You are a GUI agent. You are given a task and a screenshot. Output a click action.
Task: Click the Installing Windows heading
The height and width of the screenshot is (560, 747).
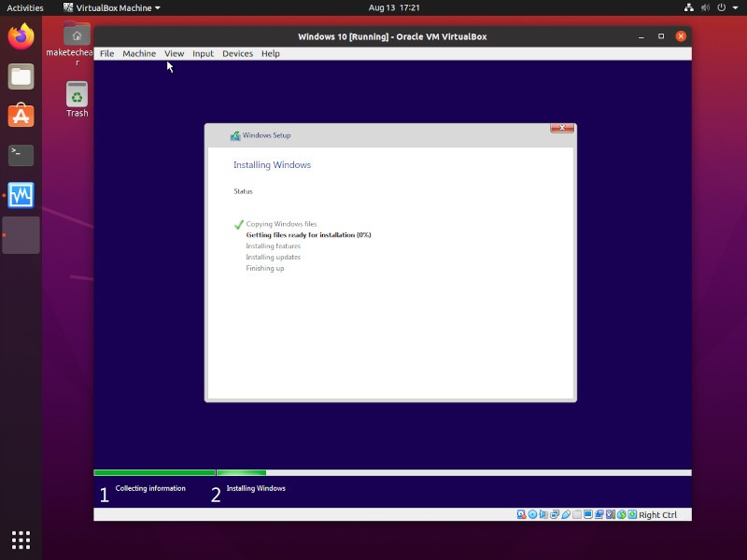[x=272, y=165]
